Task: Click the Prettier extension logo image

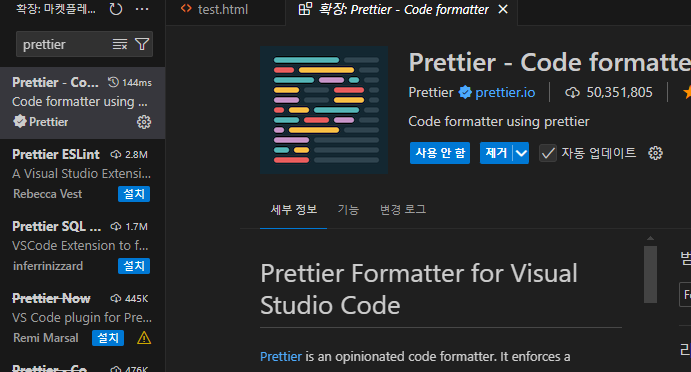Action: (x=324, y=110)
